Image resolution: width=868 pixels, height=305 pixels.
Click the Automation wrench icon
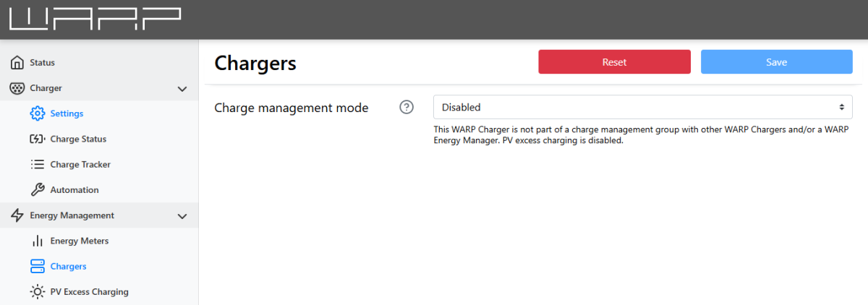pos(38,190)
